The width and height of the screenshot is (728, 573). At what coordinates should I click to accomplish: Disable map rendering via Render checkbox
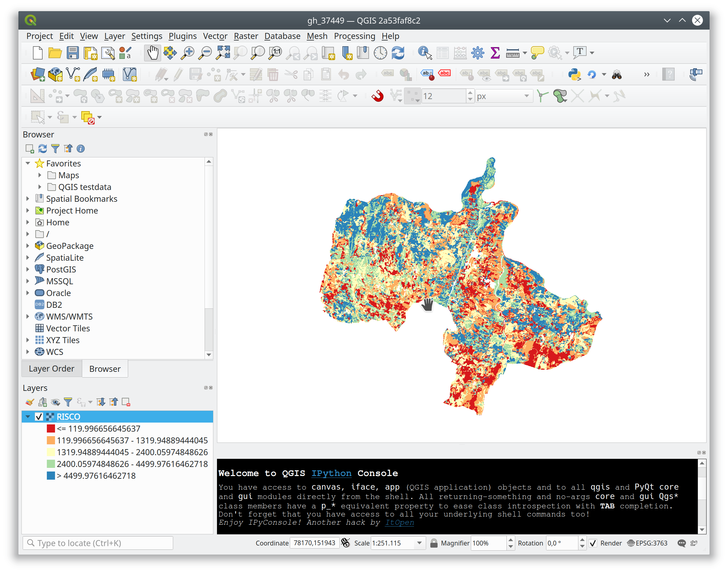coord(594,543)
